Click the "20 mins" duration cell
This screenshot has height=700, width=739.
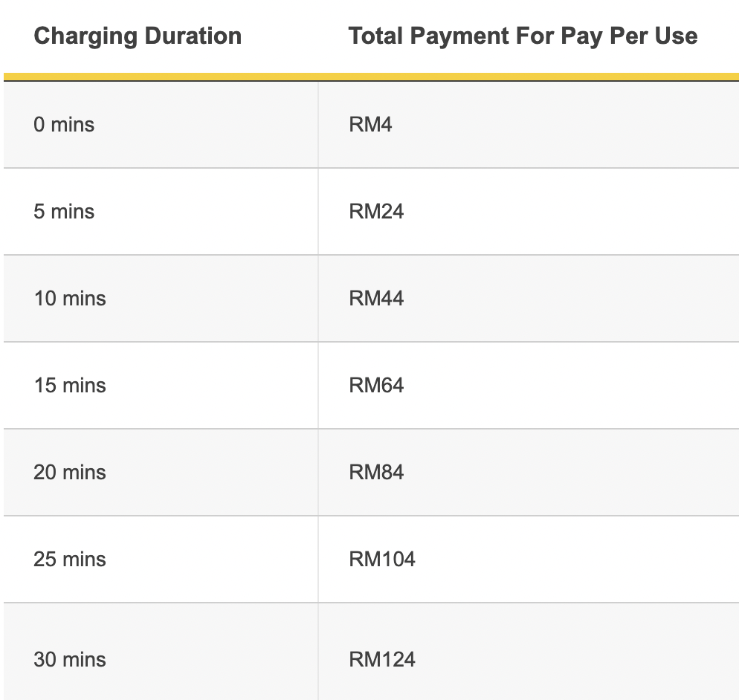click(70, 473)
